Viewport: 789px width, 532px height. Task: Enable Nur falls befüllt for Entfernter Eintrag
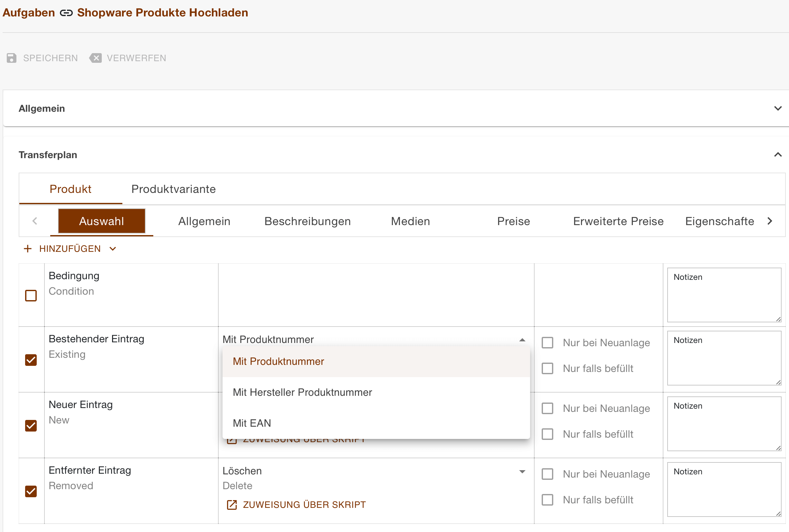[547, 500]
